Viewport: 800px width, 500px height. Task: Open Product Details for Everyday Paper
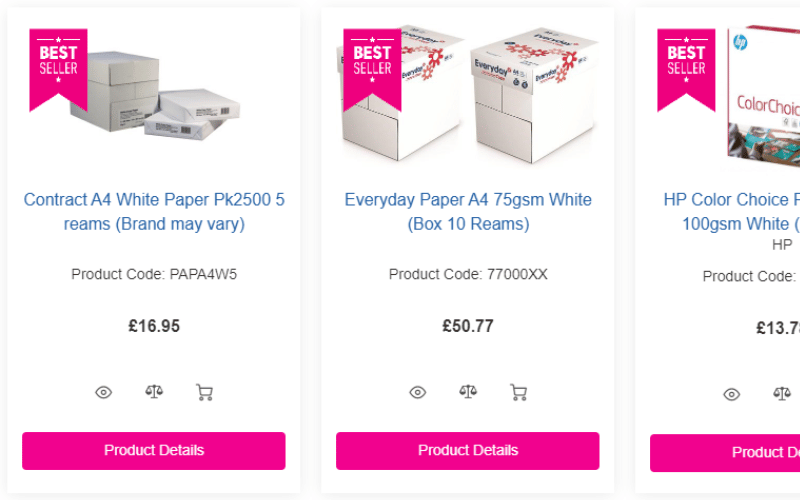(x=468, y=451)
